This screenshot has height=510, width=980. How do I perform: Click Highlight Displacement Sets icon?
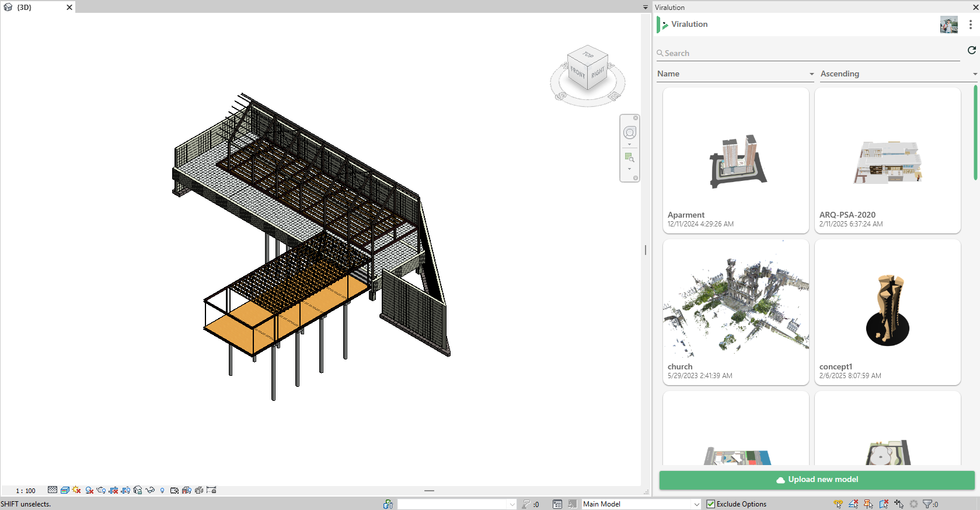[199, 490]
